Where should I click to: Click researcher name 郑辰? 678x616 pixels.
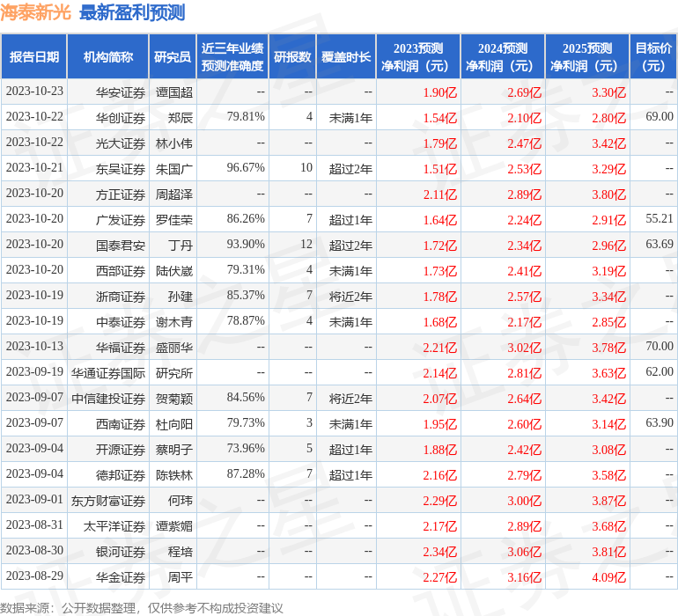pyautogui.click(x=180, y=118)
